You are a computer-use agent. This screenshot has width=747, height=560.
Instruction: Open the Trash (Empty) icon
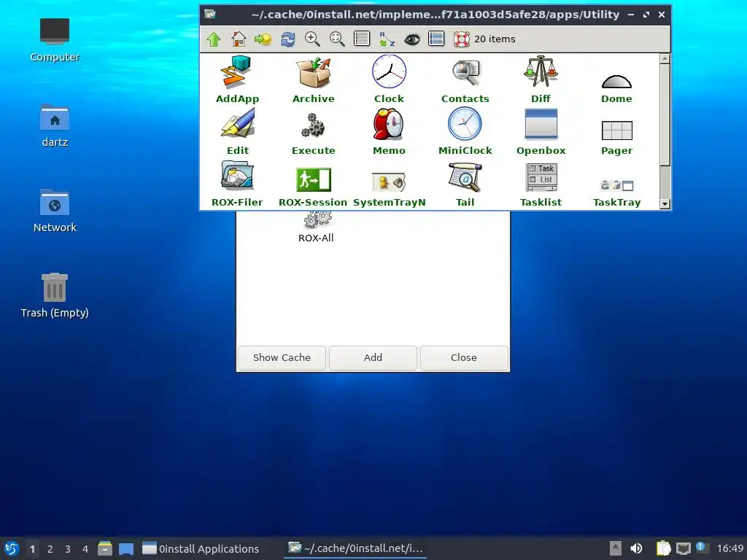point(55,296)
